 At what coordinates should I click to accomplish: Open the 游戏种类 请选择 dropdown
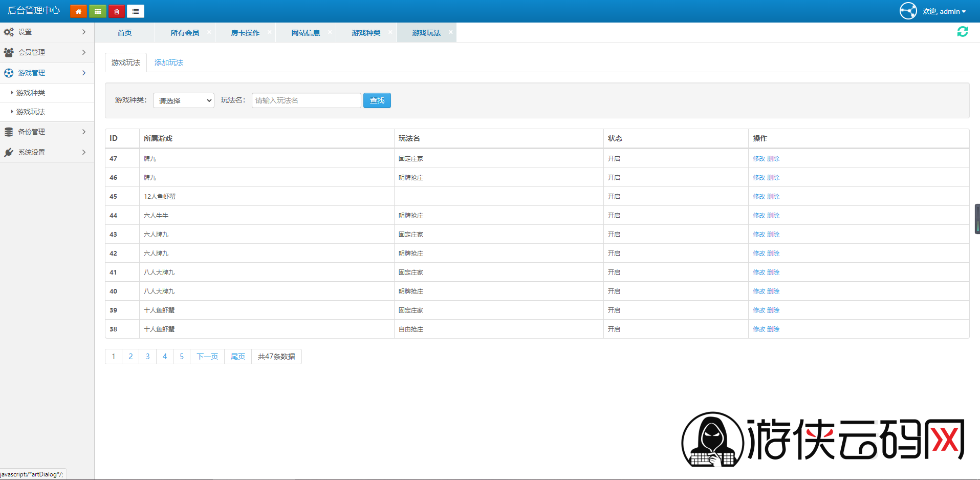(184, 100)
